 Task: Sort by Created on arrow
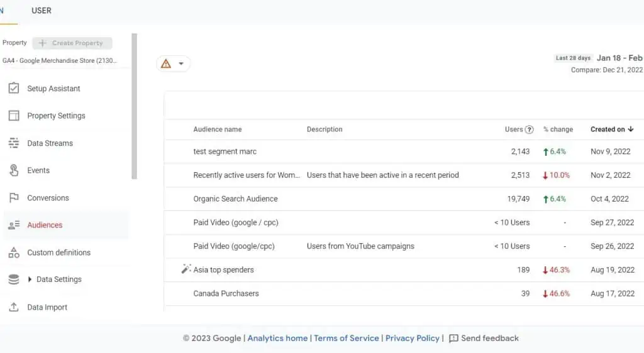(x=630, y=129)
